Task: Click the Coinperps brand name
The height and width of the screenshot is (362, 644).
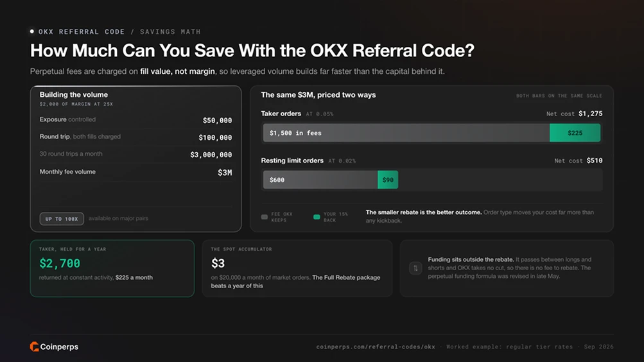Action: pos(59,347)
